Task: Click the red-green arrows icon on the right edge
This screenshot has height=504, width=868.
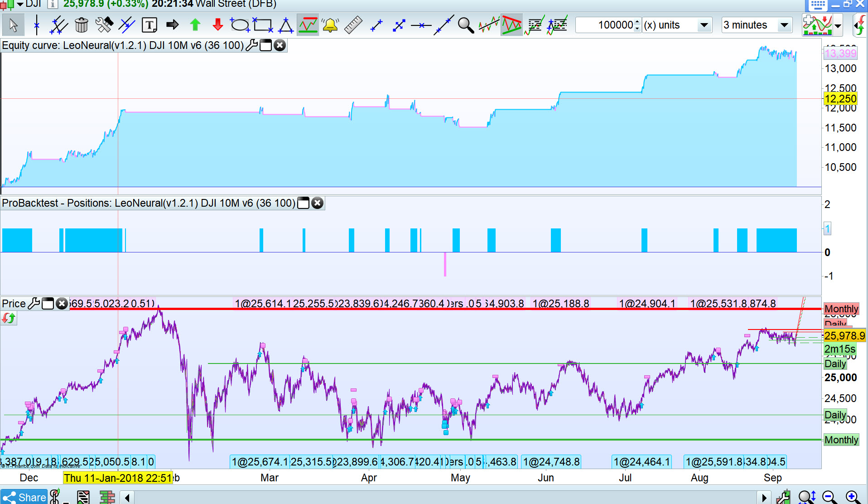Action: pos(860,25)
